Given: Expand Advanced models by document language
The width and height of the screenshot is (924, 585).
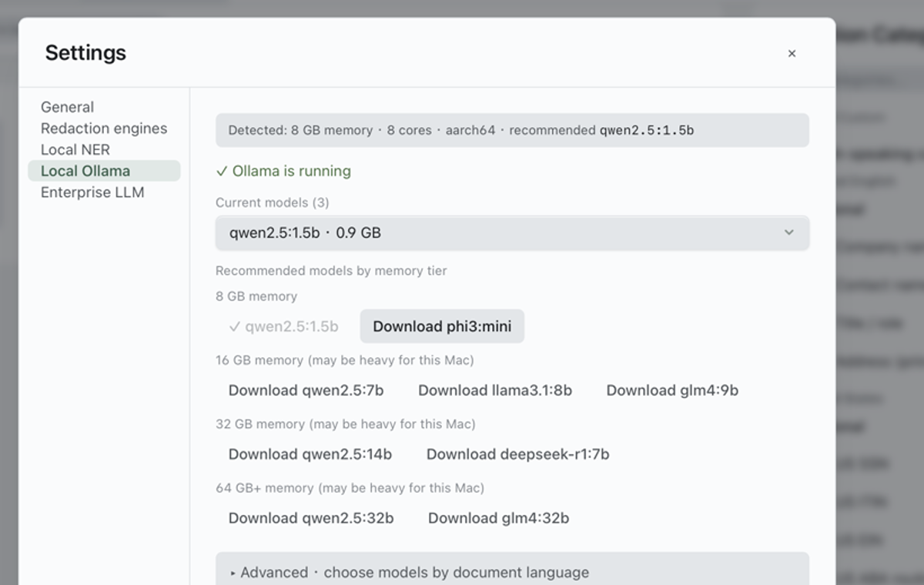Looking at the screenshot, I should click(512, 572).
